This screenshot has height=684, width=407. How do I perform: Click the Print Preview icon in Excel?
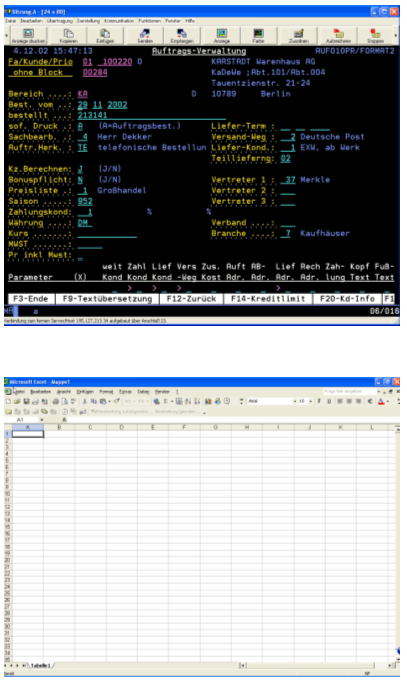(x=64, y=401)
